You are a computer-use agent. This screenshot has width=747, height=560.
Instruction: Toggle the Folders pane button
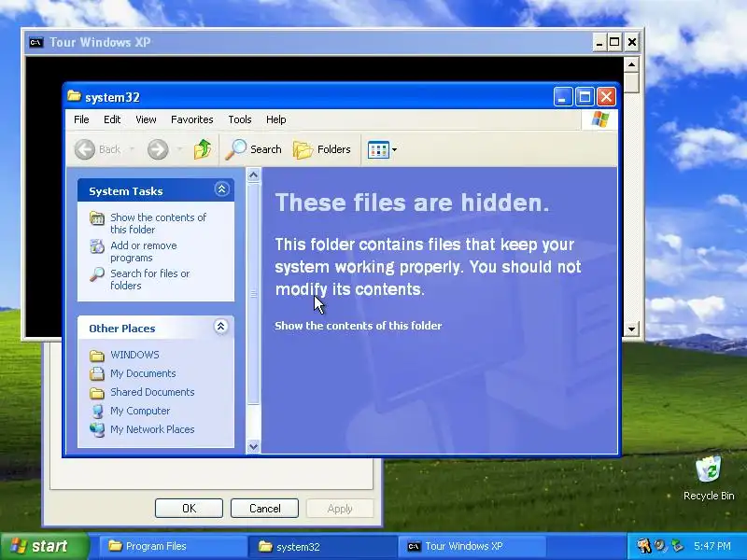(x=322, y=149)
